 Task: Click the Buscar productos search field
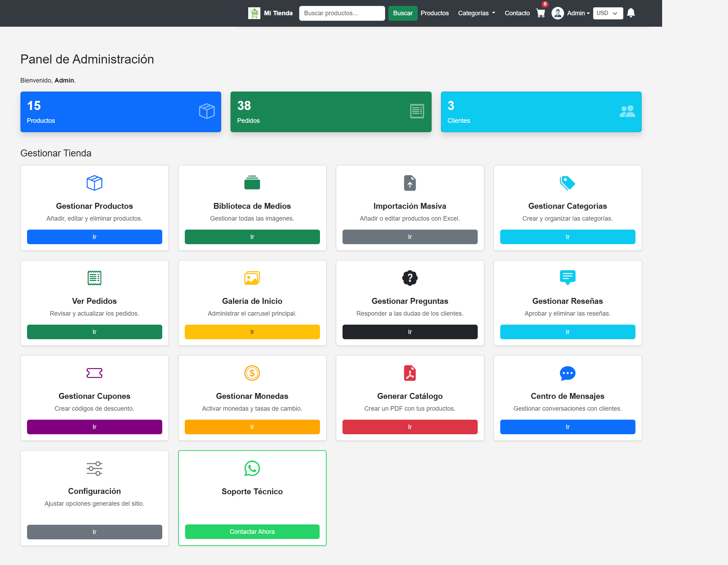pyautogui.click(x=342, y=13)
